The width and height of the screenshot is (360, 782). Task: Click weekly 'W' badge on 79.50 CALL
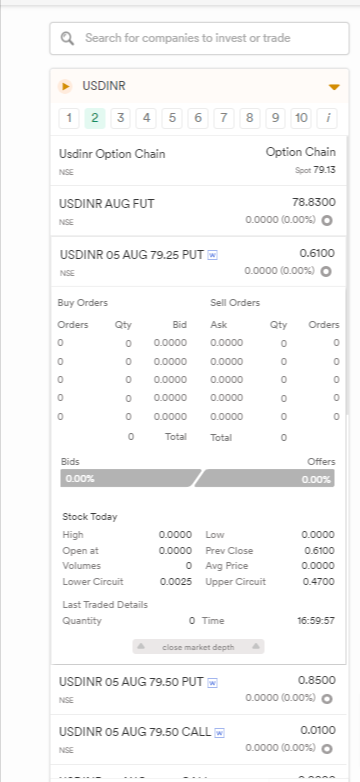tap(219, 733)
